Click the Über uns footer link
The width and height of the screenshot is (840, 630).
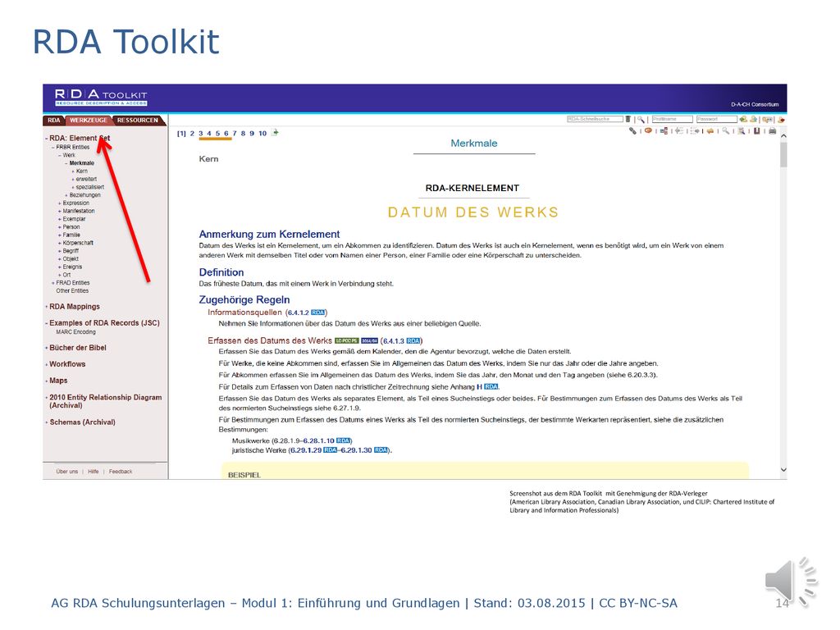pyautogui.click(x=67, y=472)
